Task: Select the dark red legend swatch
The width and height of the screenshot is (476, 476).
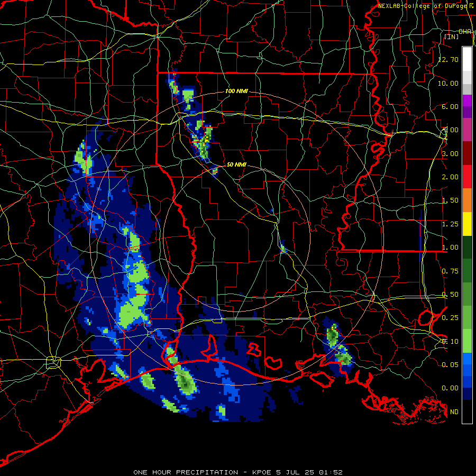Action: tap(467, 153)
